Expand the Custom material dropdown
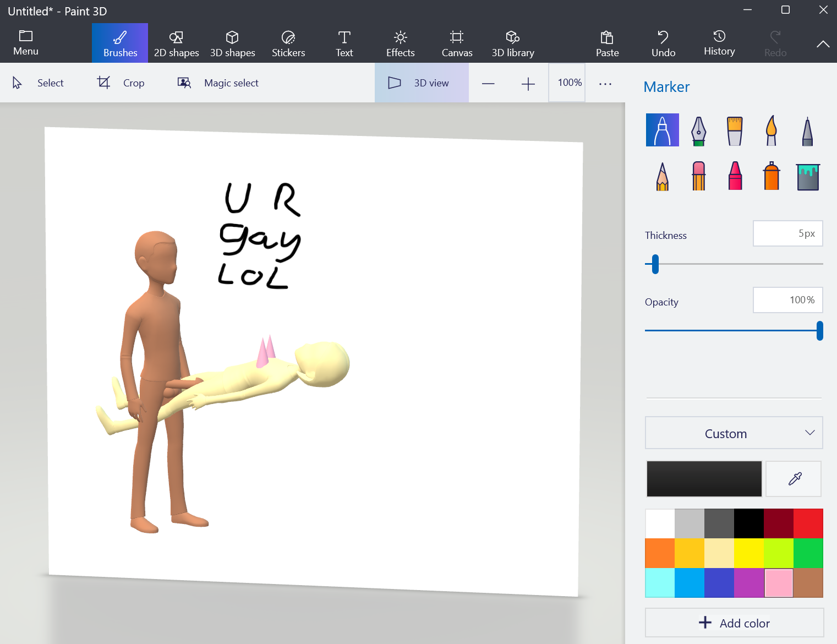The image size is (837, 644). (x=734, y=433)
